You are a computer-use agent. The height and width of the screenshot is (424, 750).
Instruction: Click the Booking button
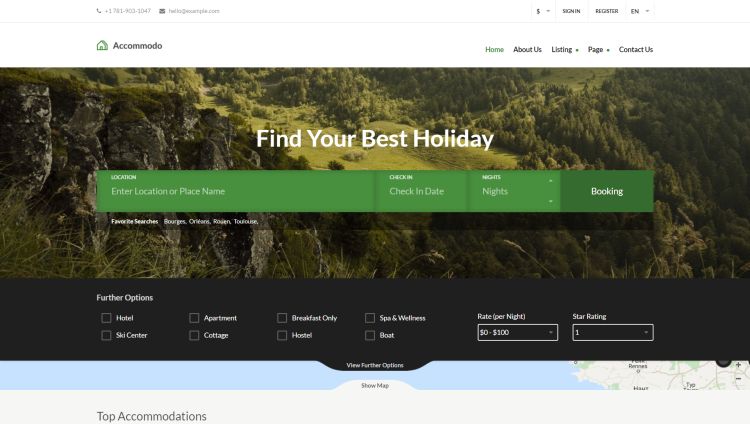pyautogui.click(x=607, y=191)
